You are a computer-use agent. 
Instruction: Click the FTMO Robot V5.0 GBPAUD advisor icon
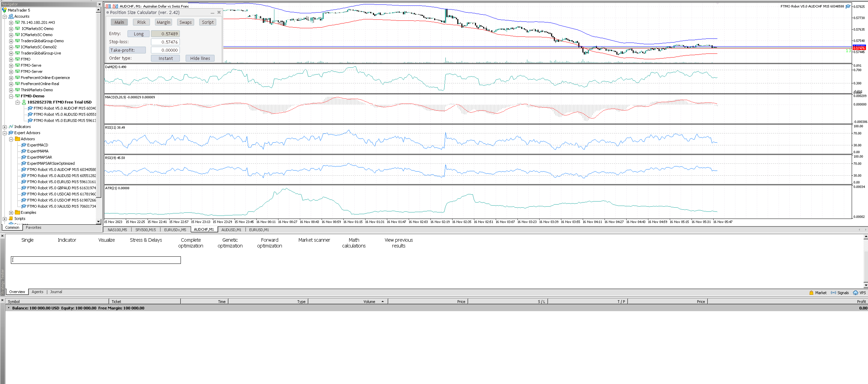click(x=24, y=188)
